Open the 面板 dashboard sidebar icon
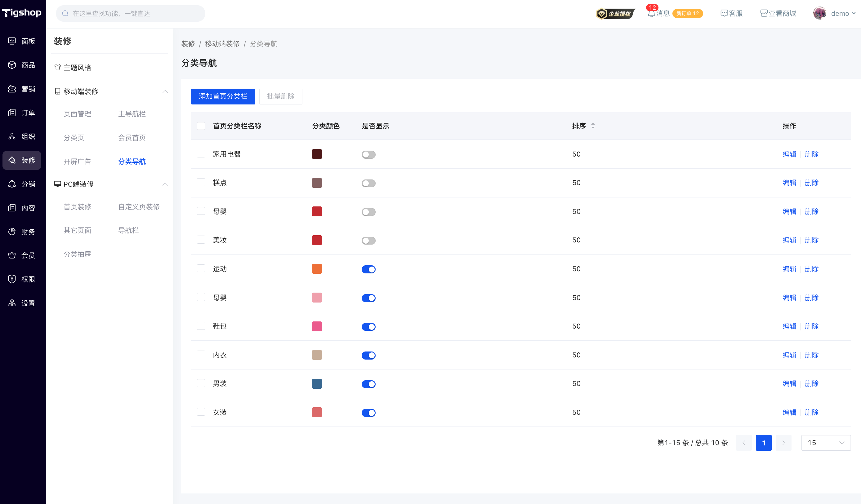This screenshot has height=504, width=861. click(x=12, y=41)
